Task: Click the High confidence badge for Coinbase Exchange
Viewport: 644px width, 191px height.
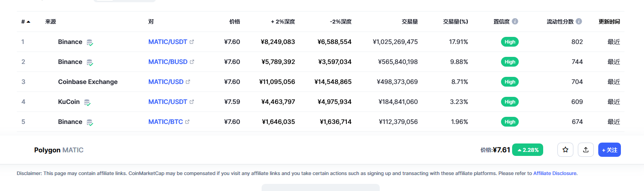Action: (x=510, y=82)
